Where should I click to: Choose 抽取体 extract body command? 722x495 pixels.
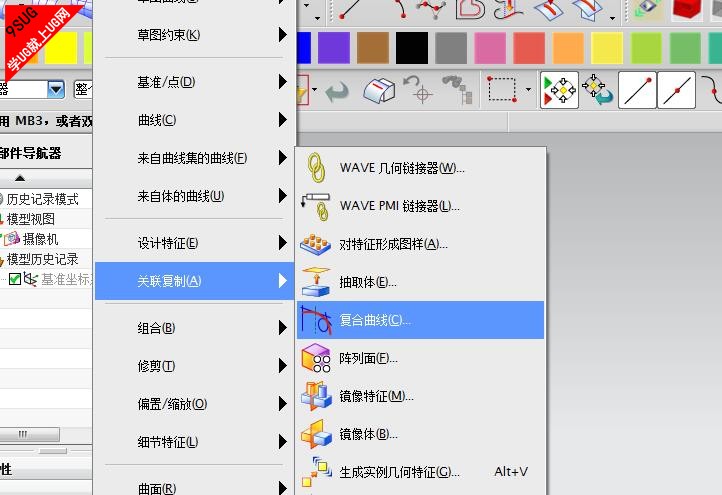420,282
